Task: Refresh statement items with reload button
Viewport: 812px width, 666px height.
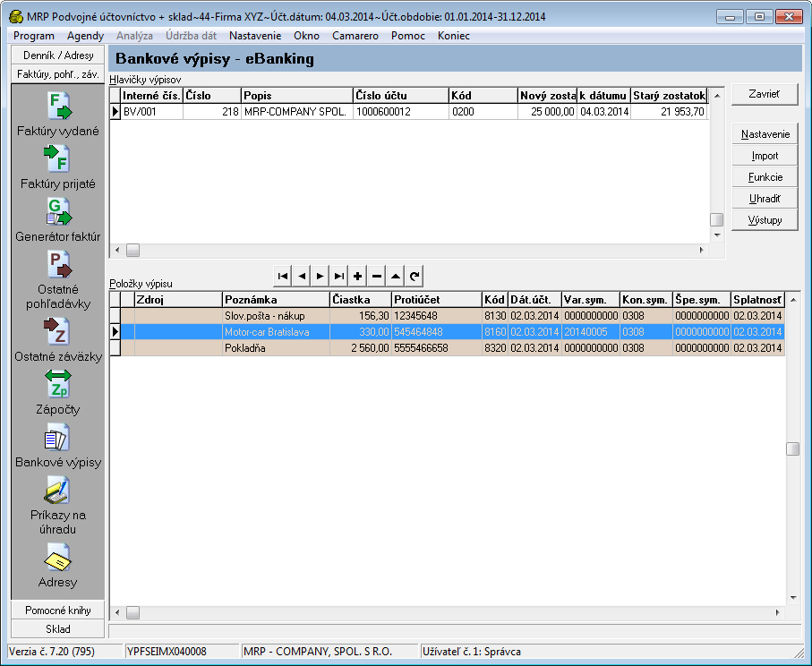Action: [414, 276]
